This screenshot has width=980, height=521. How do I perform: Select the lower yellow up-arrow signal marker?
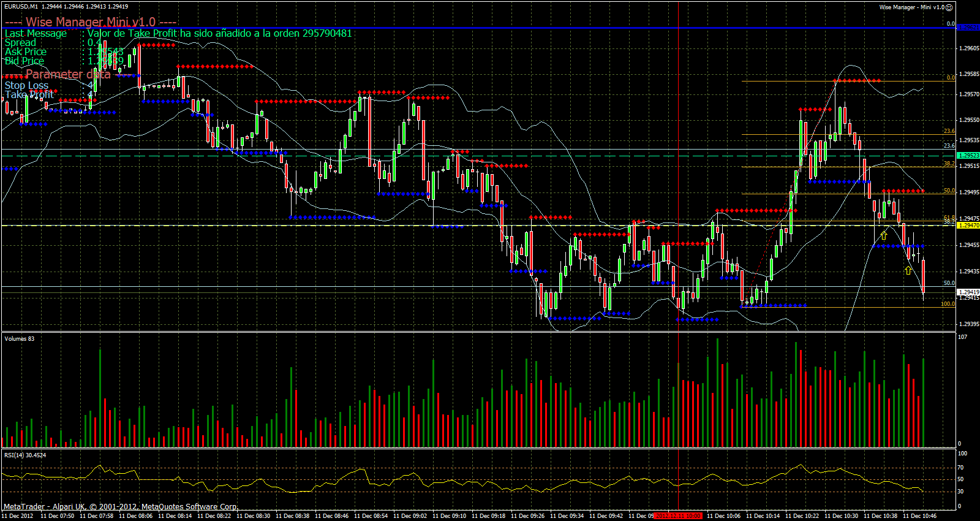(908, 270)
